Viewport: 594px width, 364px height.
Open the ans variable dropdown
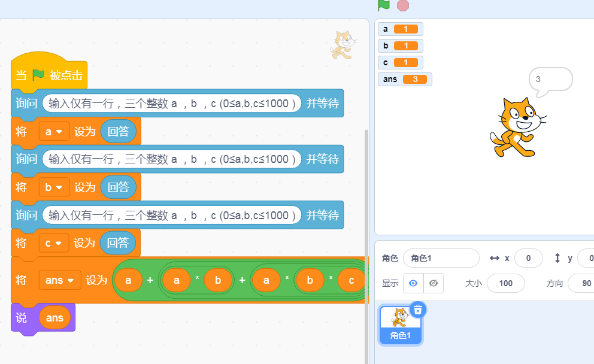tap(60, 280)
